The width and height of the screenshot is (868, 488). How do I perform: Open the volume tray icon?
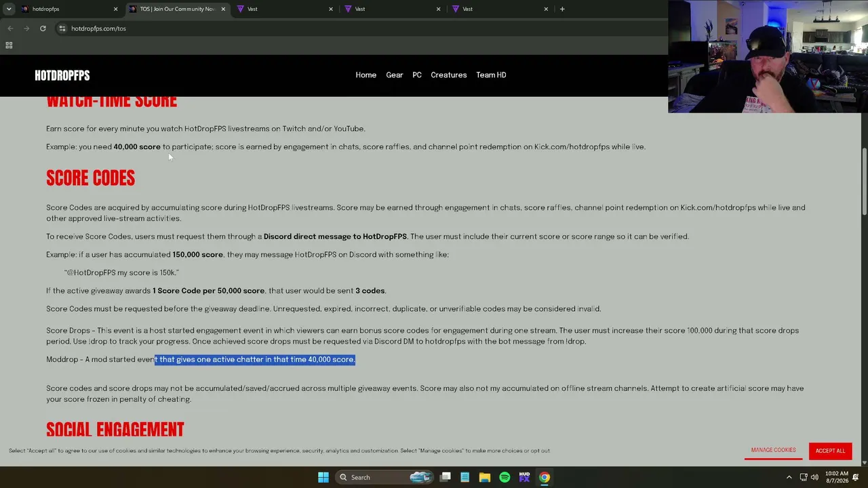point(814,477)
